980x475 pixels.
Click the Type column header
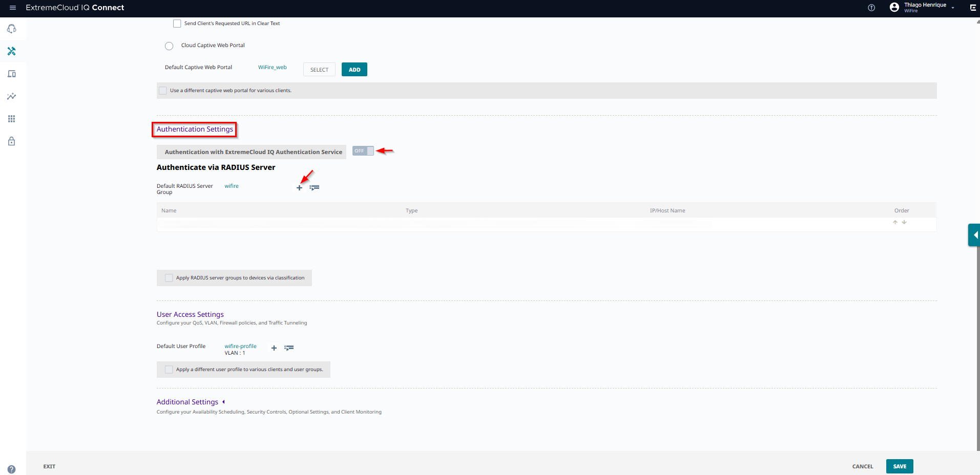412,211
